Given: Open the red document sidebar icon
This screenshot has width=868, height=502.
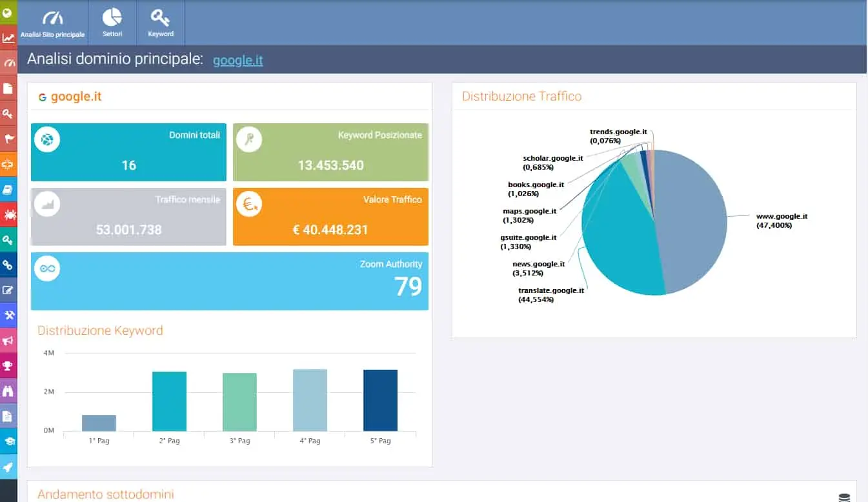Looking at the screenshot, I should [x=8, y=88].
